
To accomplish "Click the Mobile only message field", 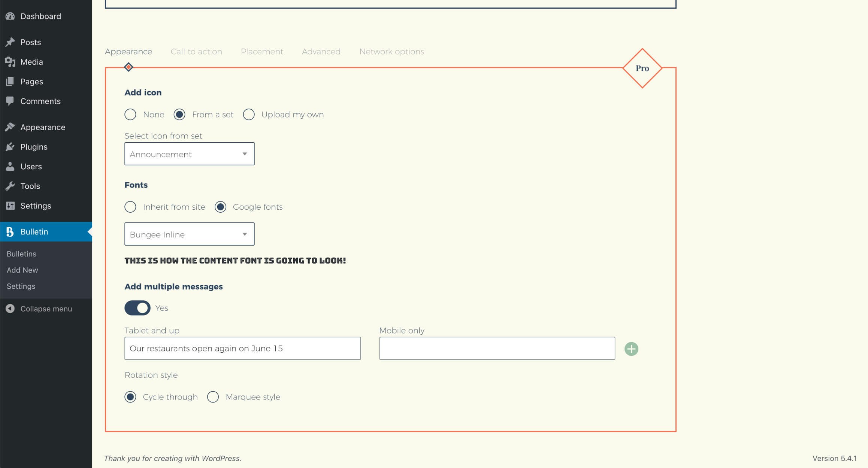I will 497,349.
